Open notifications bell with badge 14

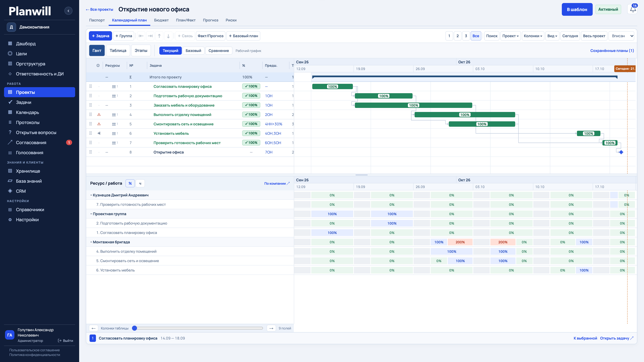point(633,10)
